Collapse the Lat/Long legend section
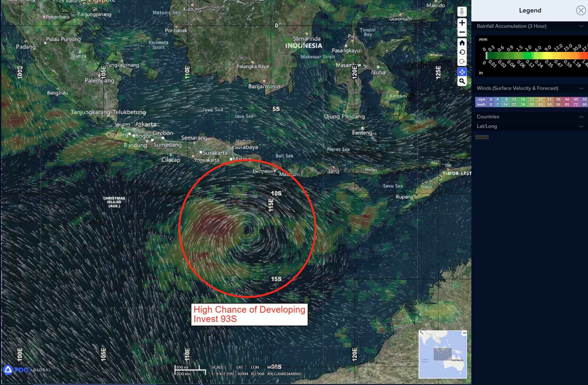This screenshot has width=588, height=385. coord(581,126)
